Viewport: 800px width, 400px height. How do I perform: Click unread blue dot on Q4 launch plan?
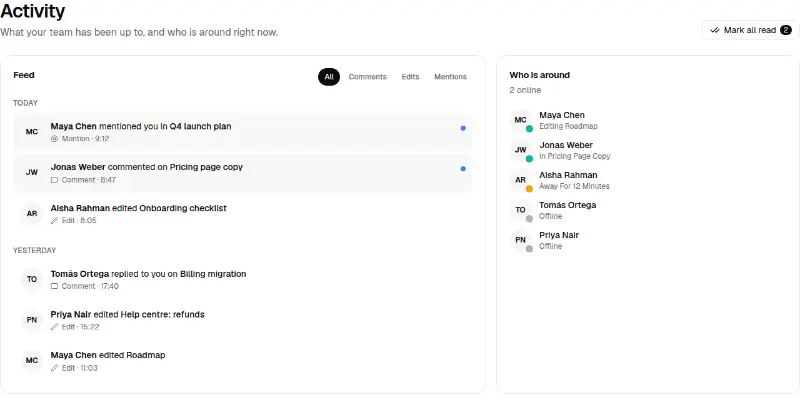point(463,128)
